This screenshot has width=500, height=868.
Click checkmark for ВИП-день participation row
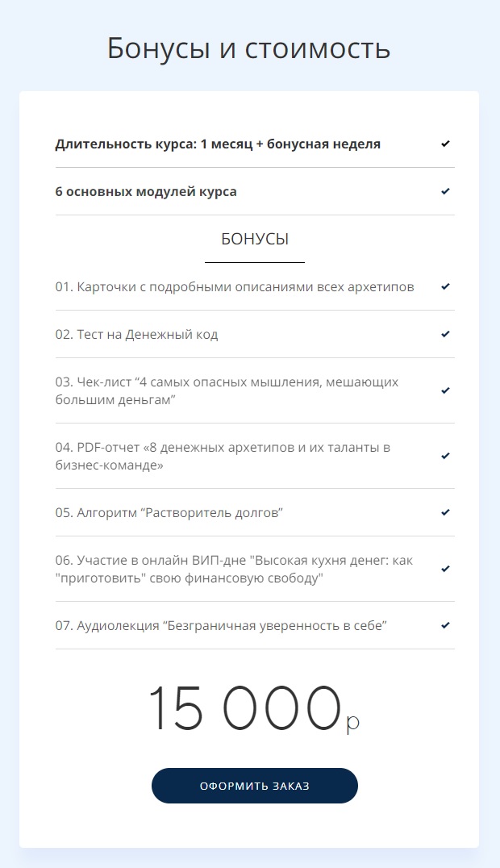445,569
